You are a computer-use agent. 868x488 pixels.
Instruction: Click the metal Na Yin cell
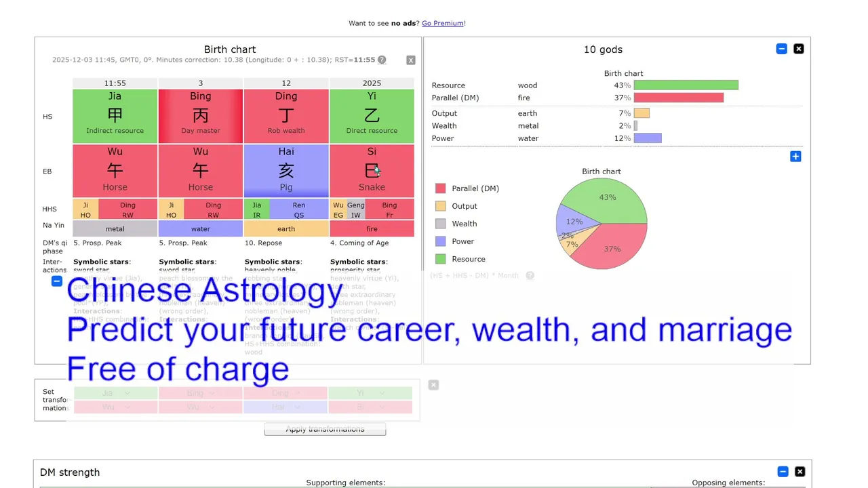tap(115, 229)
